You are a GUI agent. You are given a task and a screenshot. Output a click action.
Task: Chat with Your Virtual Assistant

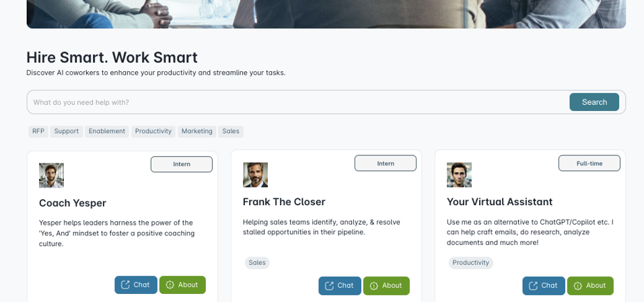544,285
